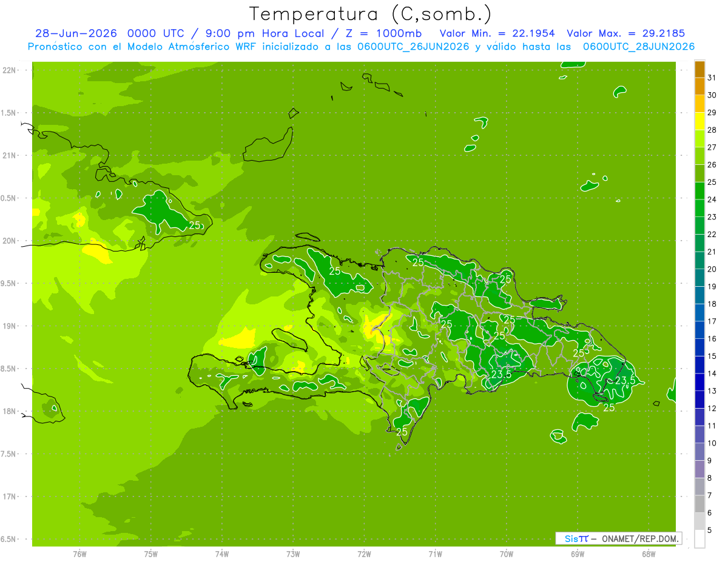Click the number 10 on the color scale
This screenshot has width=728, height=562.
click(712, 443)
